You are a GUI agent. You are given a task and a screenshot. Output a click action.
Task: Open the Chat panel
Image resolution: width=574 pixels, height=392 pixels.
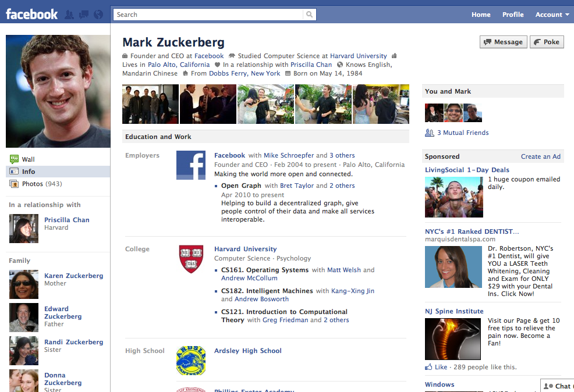pyautogui.click(x=557, y=386)
